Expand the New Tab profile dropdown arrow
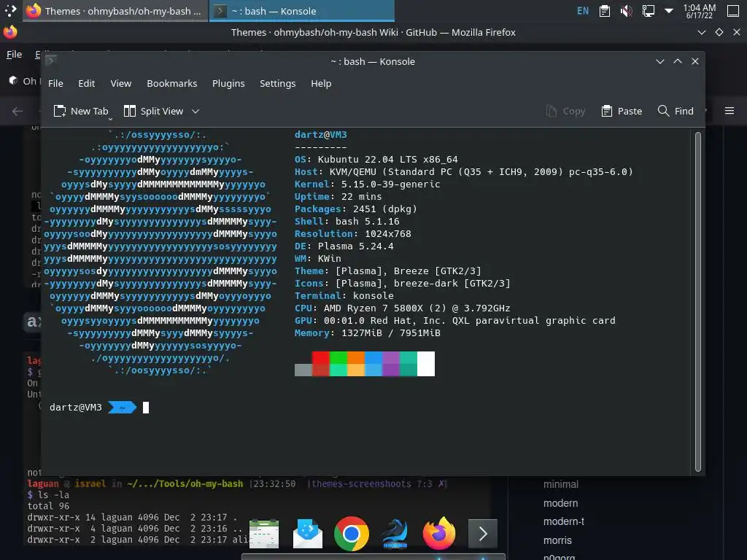Viewport: 747px width, 560px height. tap(110, 118)
